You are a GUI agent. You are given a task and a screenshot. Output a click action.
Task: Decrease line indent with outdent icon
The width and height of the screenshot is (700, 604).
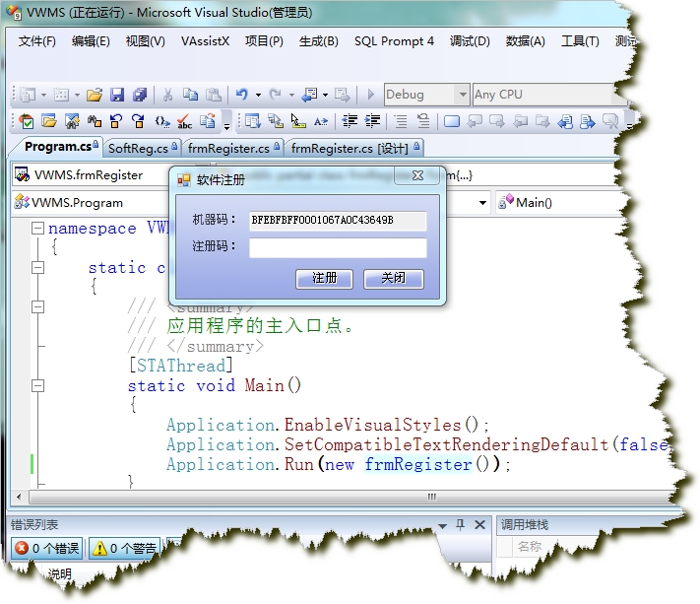pyautogui.click(x=350, y=121)
